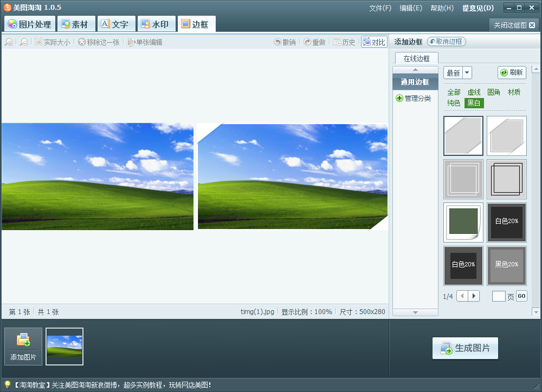The width and height of the screenshot is (542, 392).
Task: Filter frames by 材质
Action: click(x=514, y=92)
